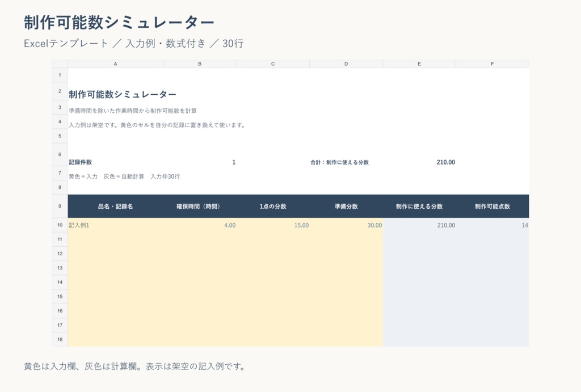Select column D header
581x392 pixels.
point(346,64)
